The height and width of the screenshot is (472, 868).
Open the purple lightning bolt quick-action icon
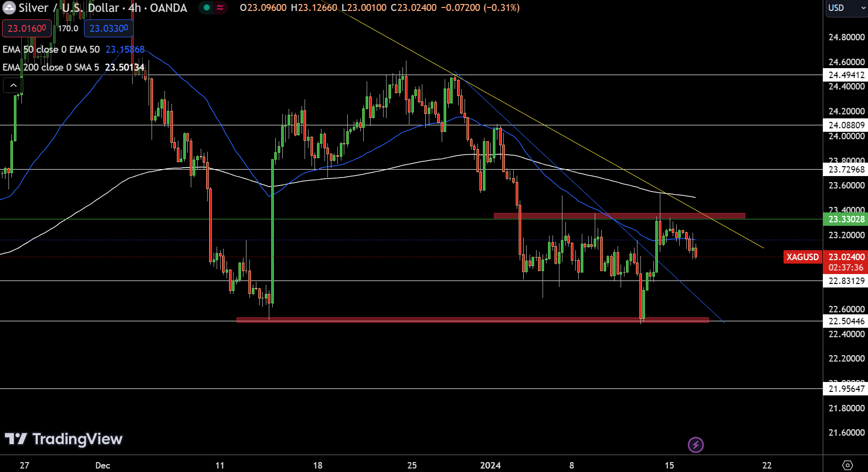(x=696, y=445)
